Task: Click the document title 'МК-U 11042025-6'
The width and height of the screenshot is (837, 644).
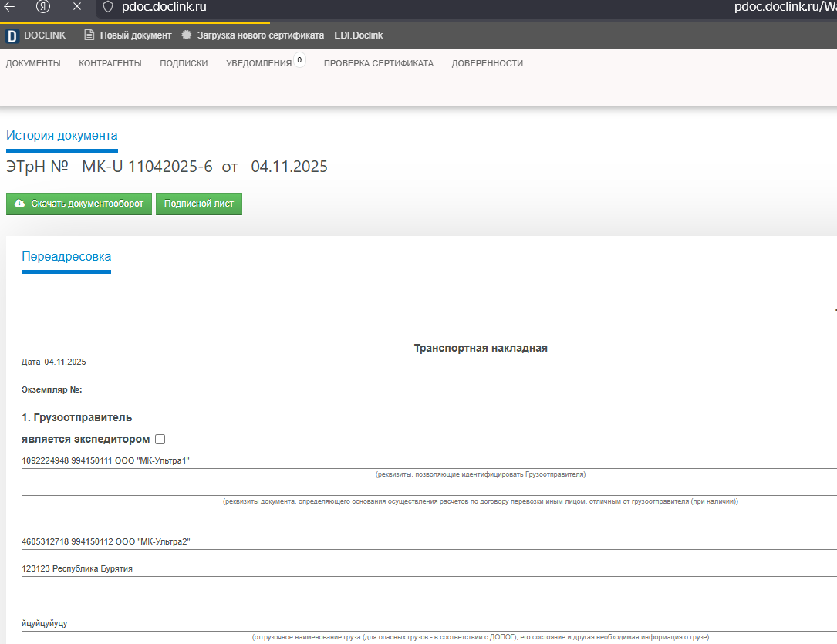Action: (147, 167)
